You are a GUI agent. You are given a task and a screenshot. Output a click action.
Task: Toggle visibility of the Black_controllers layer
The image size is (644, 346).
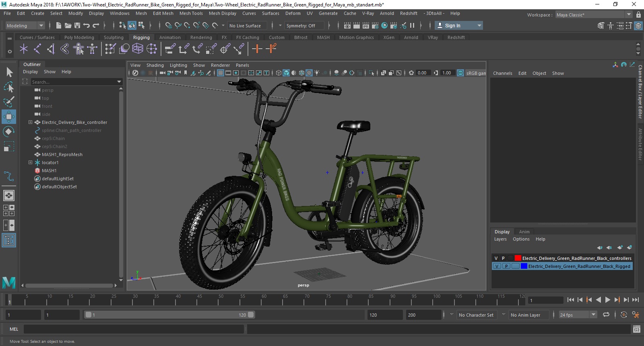point(496,258)
